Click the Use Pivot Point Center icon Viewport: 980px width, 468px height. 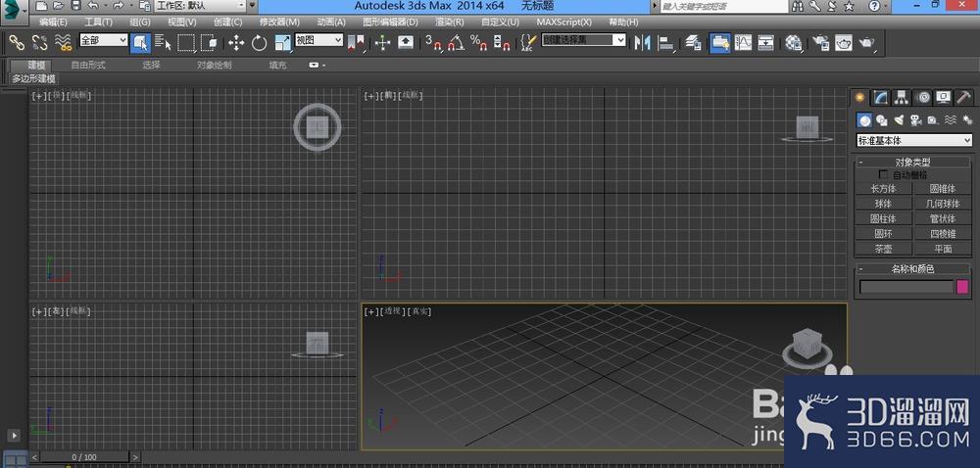pyautogui.click(x=356, y=42)
